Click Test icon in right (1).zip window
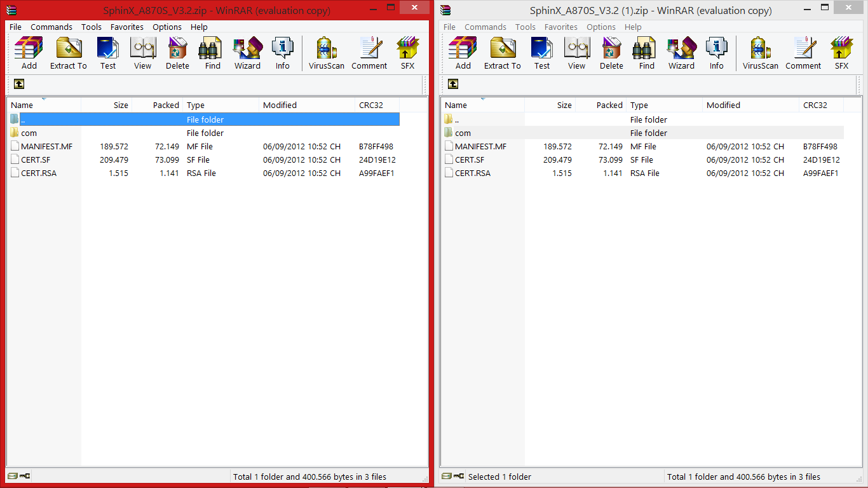The image size is (868, 488). [542, 53]
